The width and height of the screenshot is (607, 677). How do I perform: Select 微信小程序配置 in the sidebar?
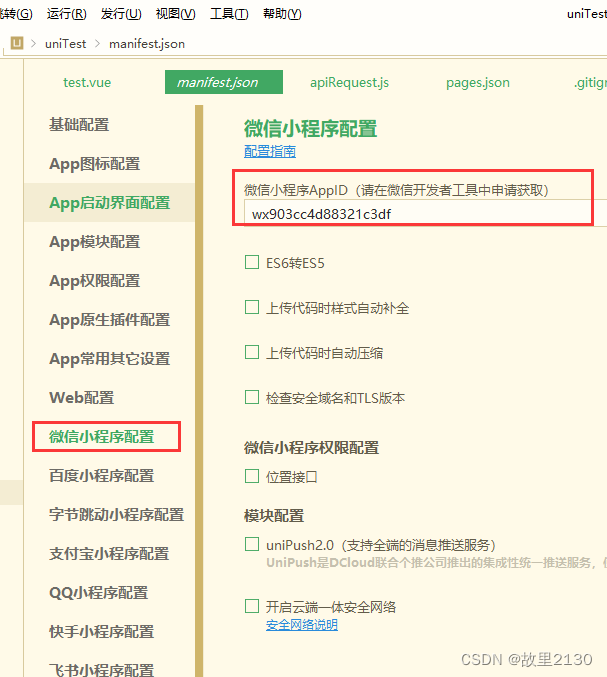coord(101,437)
